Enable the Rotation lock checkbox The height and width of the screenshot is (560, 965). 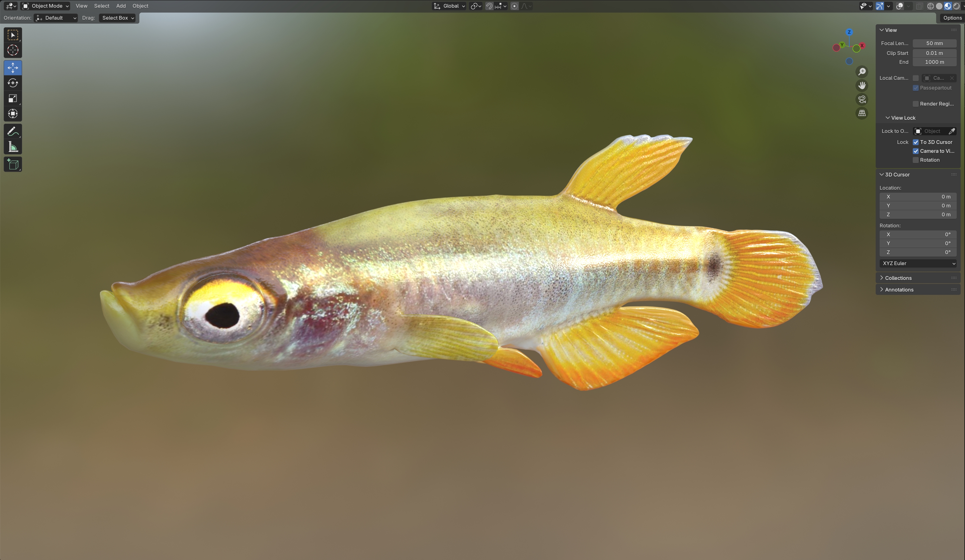click(916, 160)
